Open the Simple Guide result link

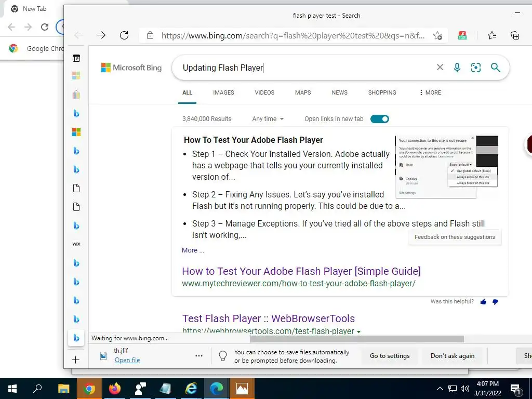point(301,271)
